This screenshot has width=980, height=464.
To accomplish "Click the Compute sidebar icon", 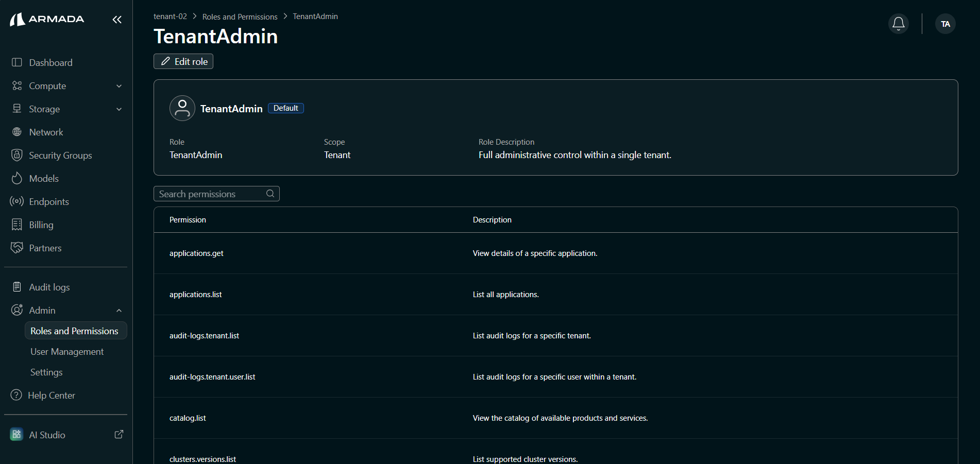I will [x=17, y=85].
